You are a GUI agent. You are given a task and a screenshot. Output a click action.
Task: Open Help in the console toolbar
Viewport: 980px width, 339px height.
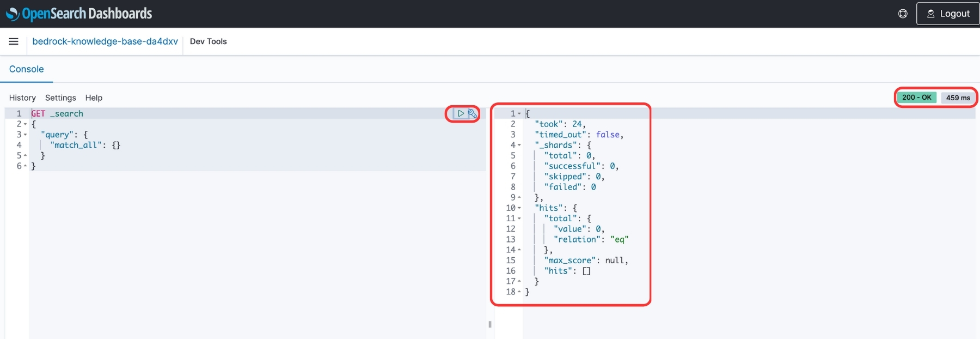[x=94, y=98]
